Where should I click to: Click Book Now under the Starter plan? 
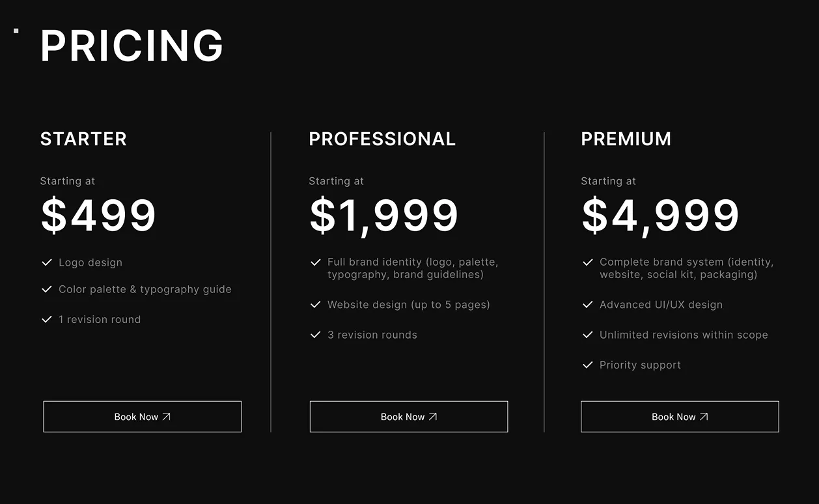(x=142, y=417)
